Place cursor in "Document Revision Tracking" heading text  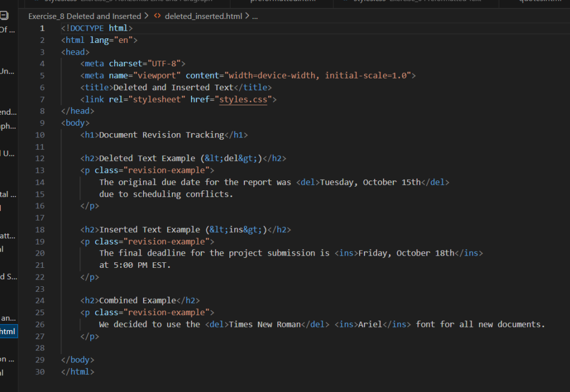pos(161,135)
